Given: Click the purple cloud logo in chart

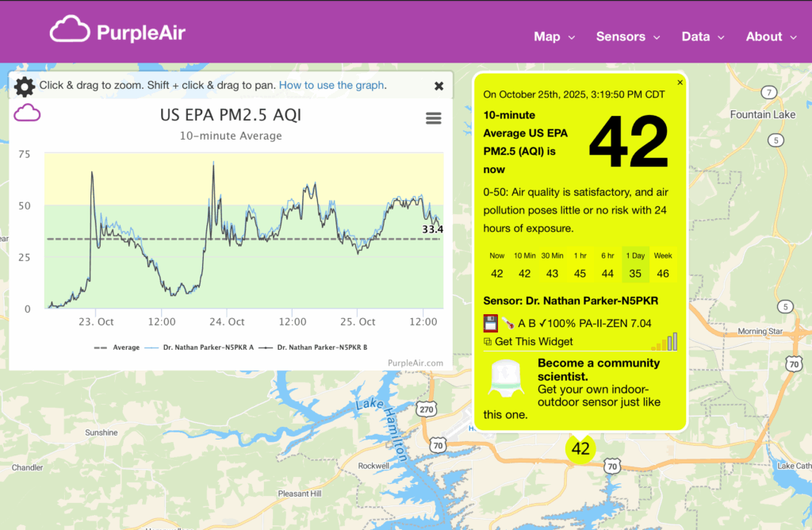Looking at the screenshot, I should point(27,113).
